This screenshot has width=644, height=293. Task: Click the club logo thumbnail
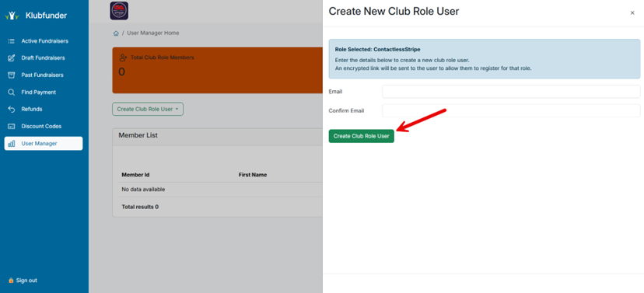(x=119, y=11)
